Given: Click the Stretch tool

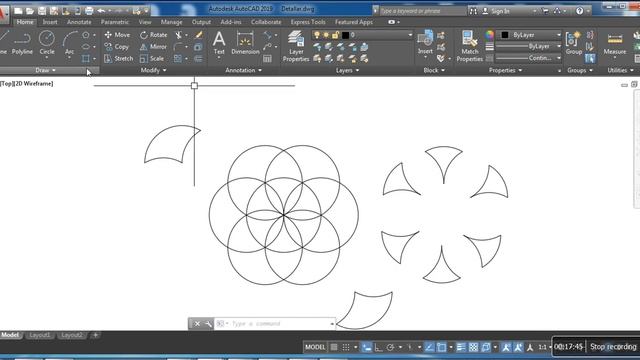Looking at the screenshot, I should click(x=118, y=59).
